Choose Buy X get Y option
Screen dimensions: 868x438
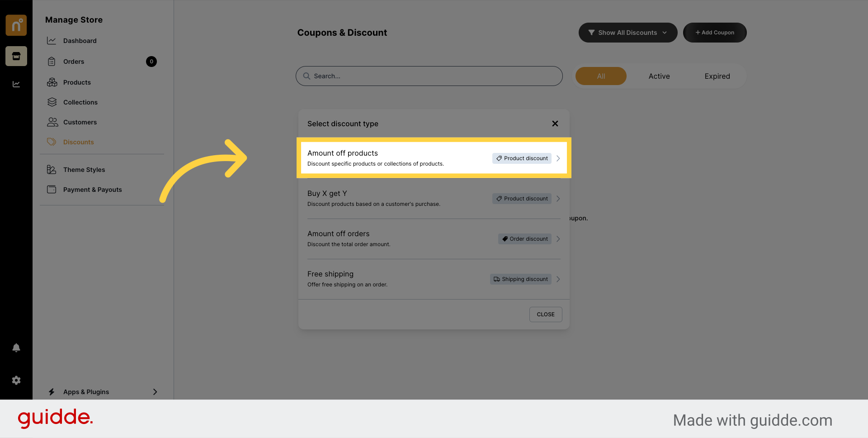(x=434, y=198)
